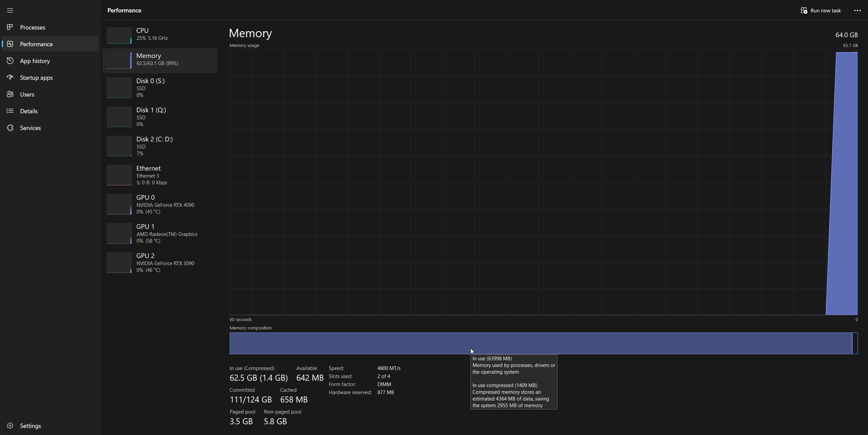Click the memory composition bar
This screenshot has width=868, height=435.
(371, 343)
